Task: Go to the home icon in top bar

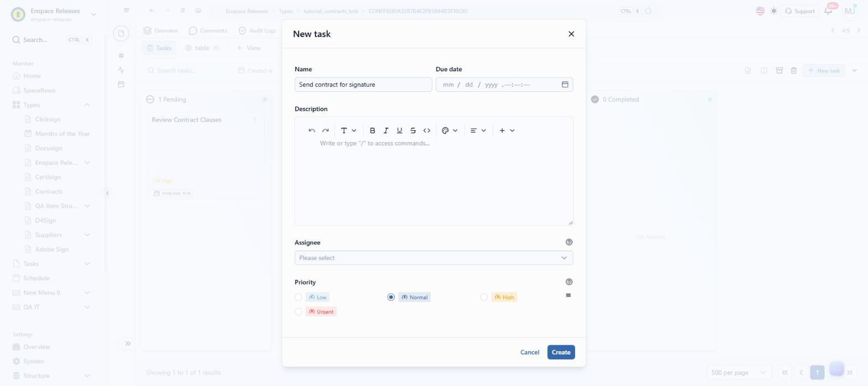Action: click(198, 11)
